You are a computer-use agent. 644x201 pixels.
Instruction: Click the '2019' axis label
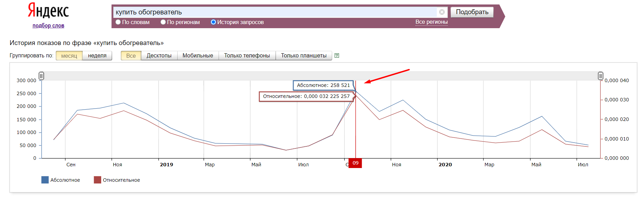point(166,165)
